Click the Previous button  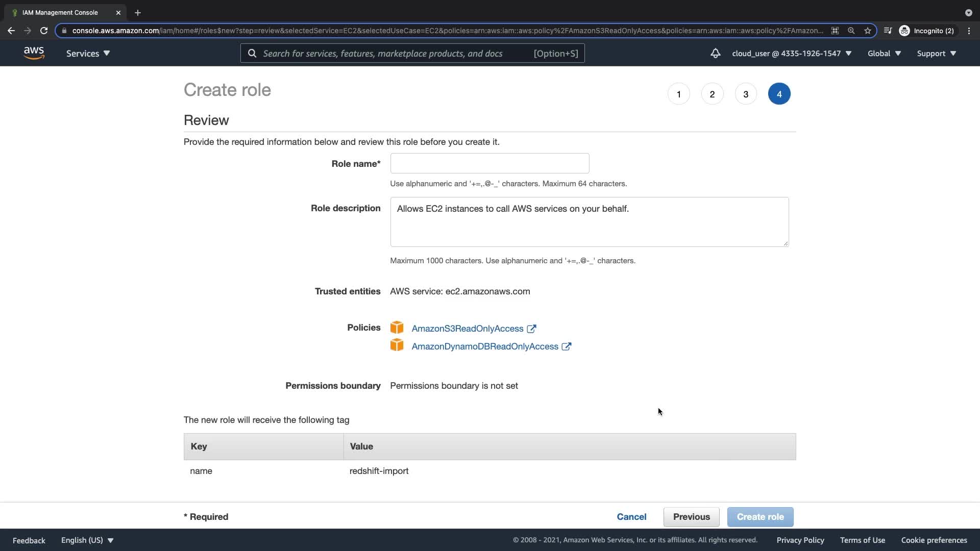coord(691,517)
